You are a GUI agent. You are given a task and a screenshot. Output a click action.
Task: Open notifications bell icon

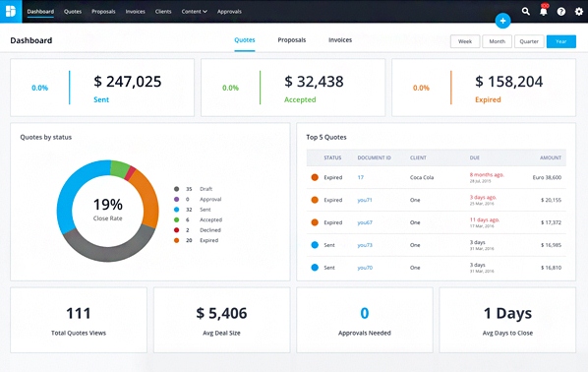tap(544, 11)
